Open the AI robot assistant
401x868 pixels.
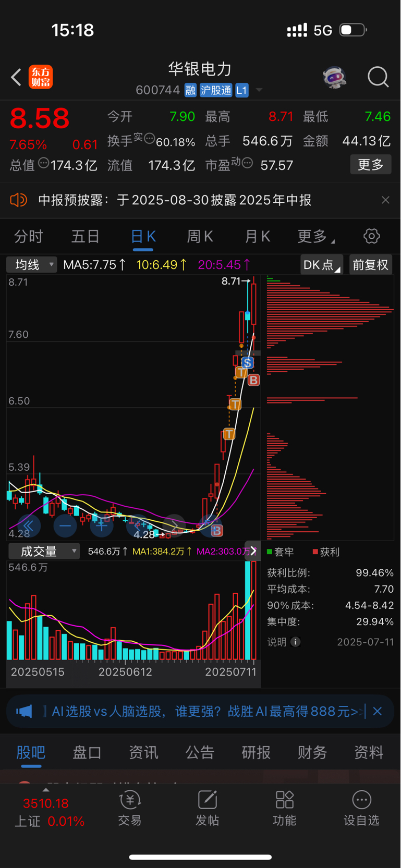pyautogui.click(x=334, y=77)
